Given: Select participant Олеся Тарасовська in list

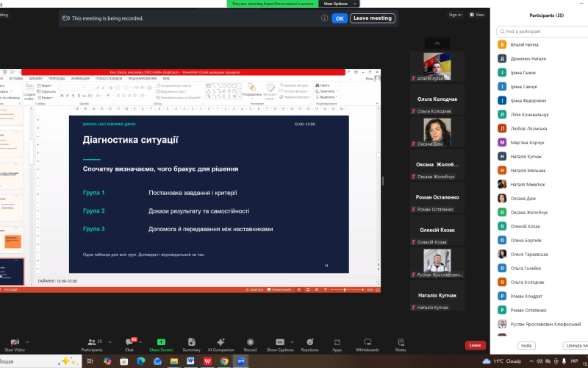Looking at the screenshot, I should (540, 254).
